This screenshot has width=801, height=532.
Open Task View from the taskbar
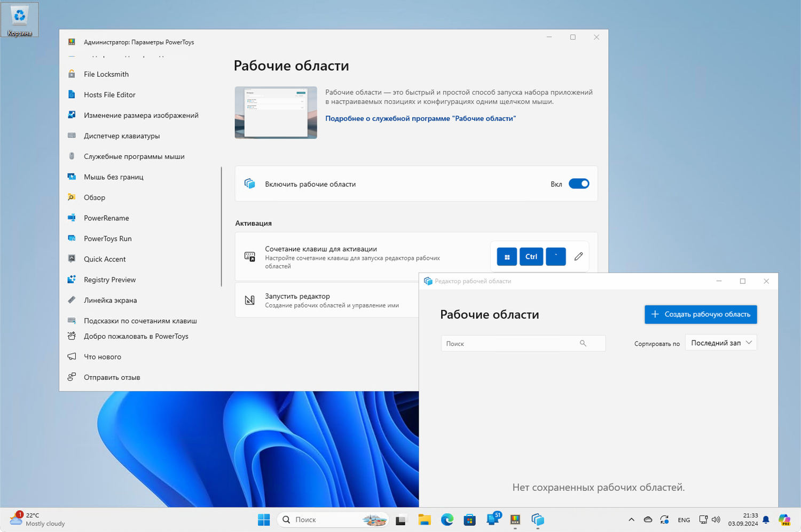pyautogui.click(x=401, y=520)
